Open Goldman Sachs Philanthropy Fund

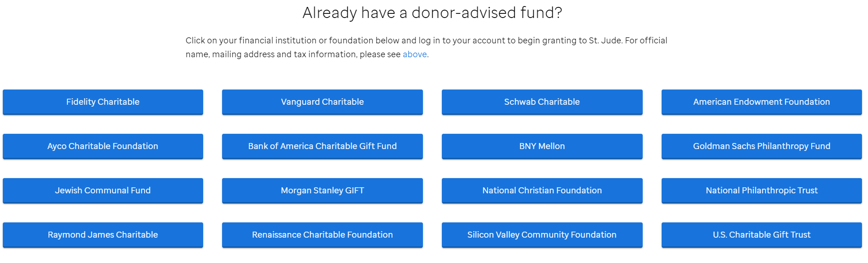coord(761,146)
